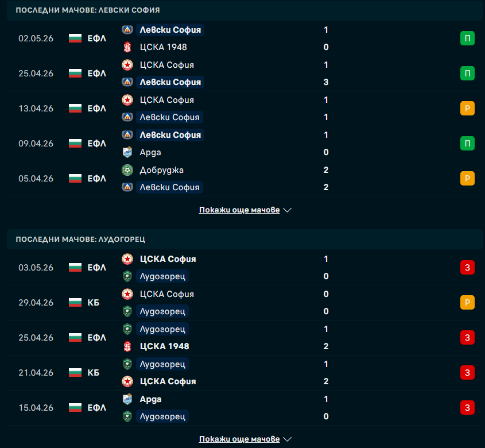The image size is (485, 448).
Task: Click orange draw badge for 29.04.26 match
Action: pos(467,303)
